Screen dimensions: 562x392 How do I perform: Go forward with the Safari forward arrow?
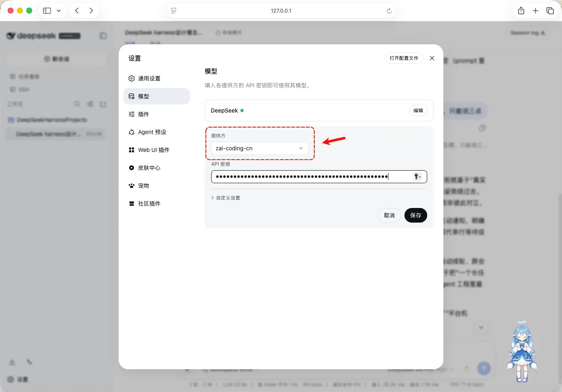(x=91, y=11)
